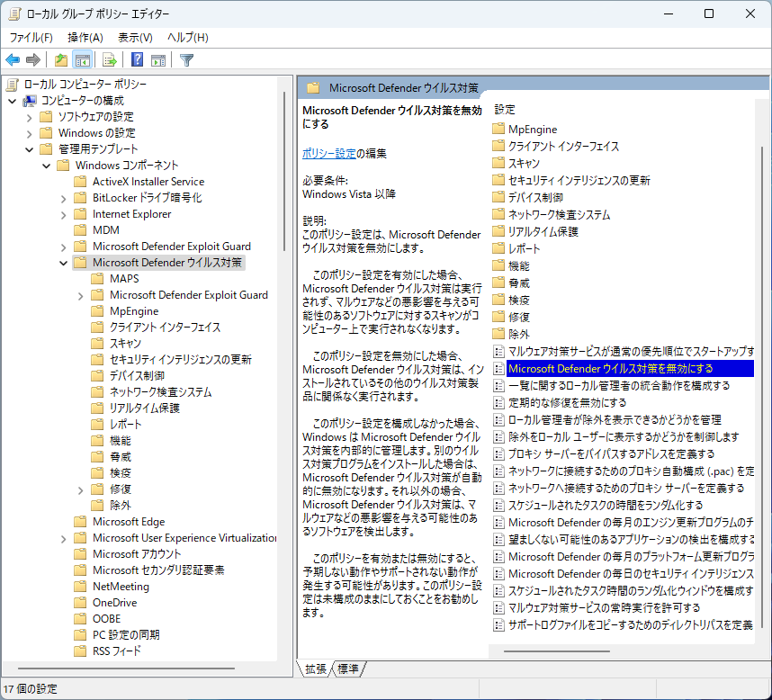Click folder icon of 除外 in settings list
The image size is (772, 700).
[x=498, y=334]
